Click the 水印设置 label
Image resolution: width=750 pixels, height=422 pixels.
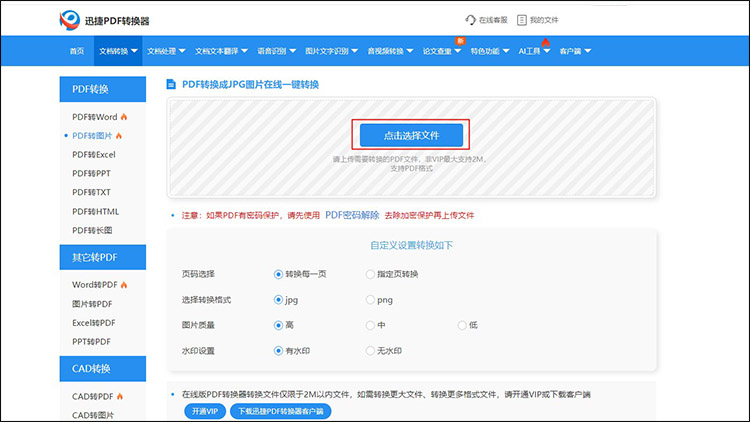click(198, 351)
